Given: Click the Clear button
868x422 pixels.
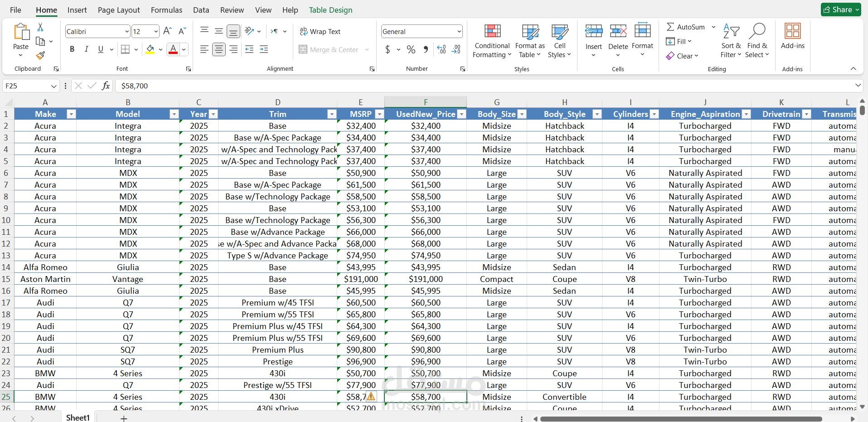Looking at the screenshot, I should tap(682, 56).
